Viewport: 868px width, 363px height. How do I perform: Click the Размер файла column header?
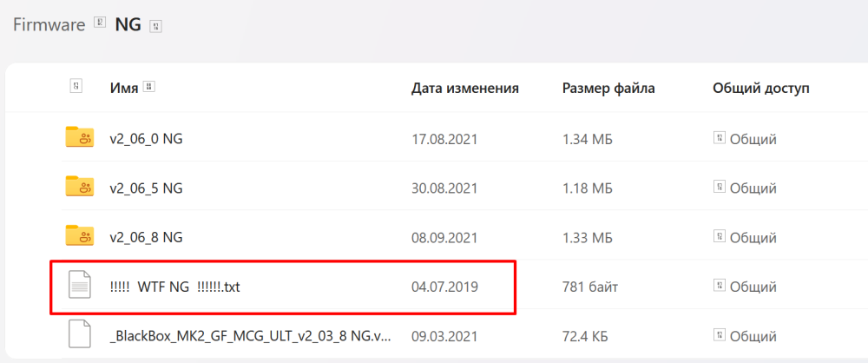[608, 88]
